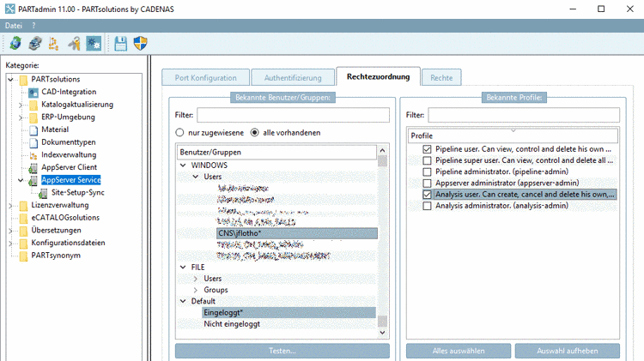644x361 pixels.
Task: Switch to the Rechte tab
Action: click(441, 77)
